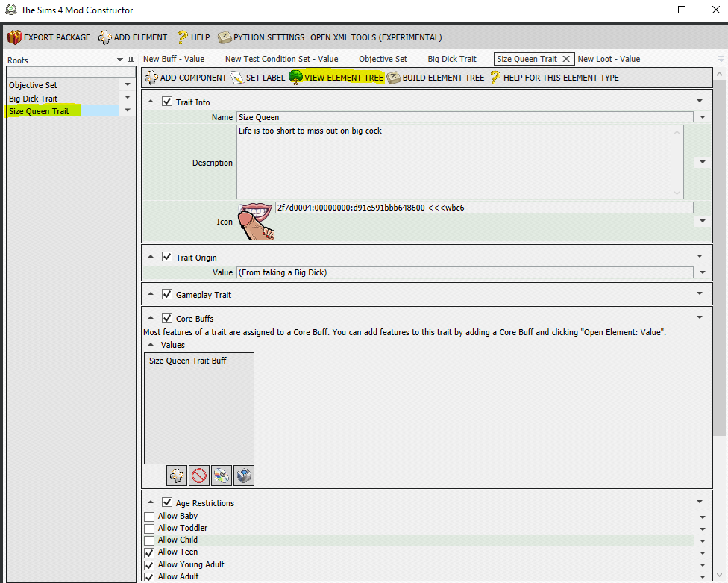Switch to the New Loot - Value tab
Image resolution: width=728 pixels, height=583 pixels.
pyautogui.click(x=609, y=59)
